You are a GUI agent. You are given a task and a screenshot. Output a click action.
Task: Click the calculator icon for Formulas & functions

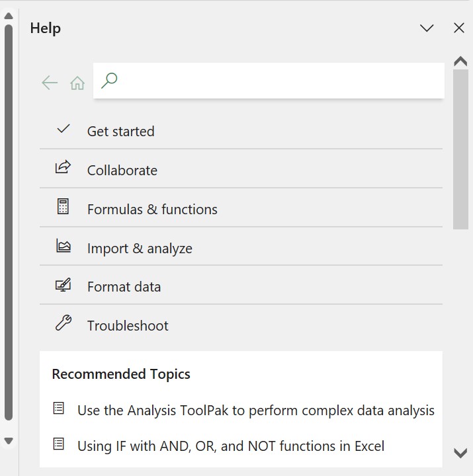point(63,206)
